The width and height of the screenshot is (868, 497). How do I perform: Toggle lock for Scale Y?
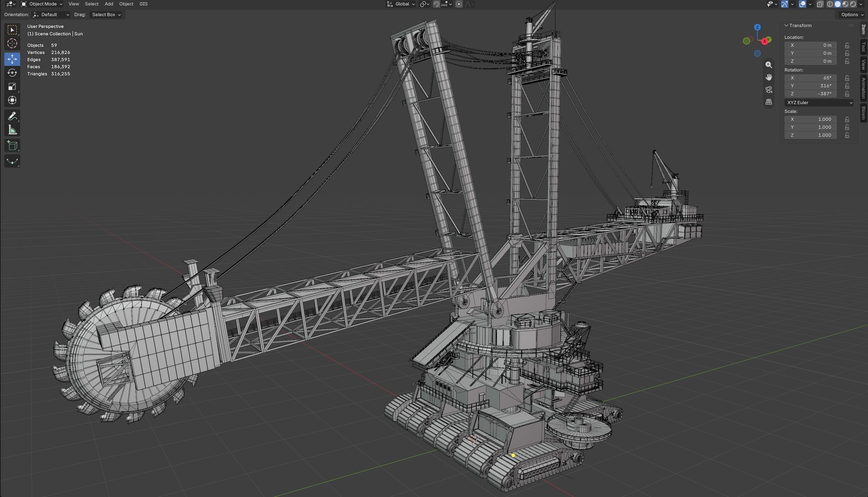click(x=847, y=127)
